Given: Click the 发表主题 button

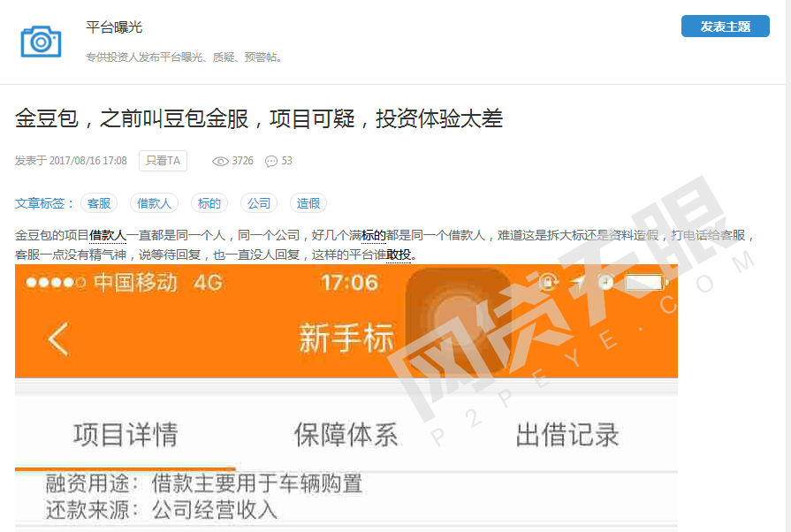Looking at the screenshot, I should coord(725,27).
